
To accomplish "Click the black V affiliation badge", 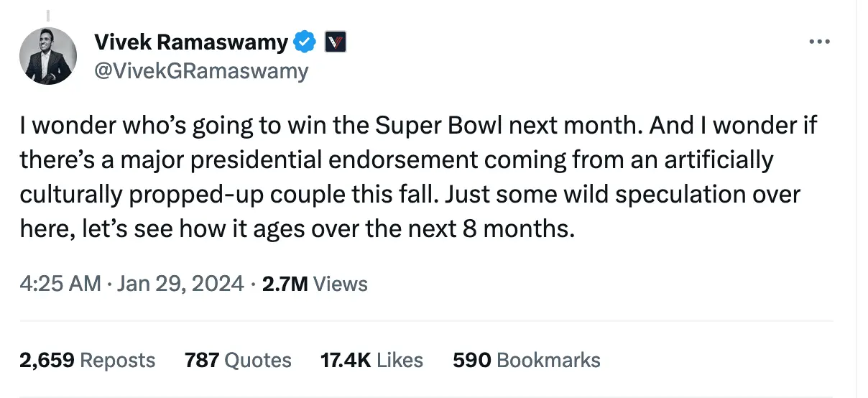I will [336, 43].
